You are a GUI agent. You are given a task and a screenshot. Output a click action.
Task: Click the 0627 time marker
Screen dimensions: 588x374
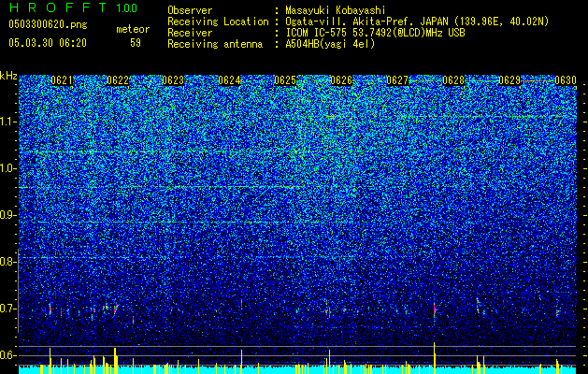click(x=397, y=80)
